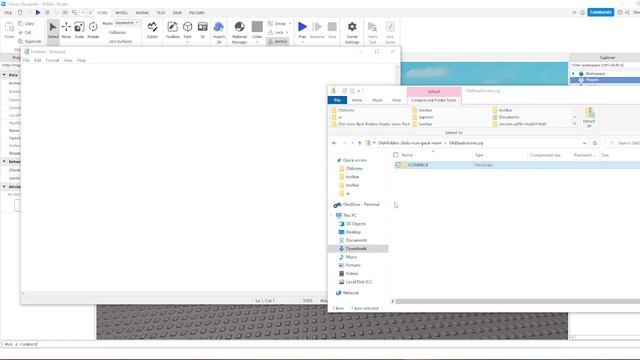Screen dimensions: 640x360
Task: Activate the Scale tool in Roblox Studio
Action: click(79, 30)
